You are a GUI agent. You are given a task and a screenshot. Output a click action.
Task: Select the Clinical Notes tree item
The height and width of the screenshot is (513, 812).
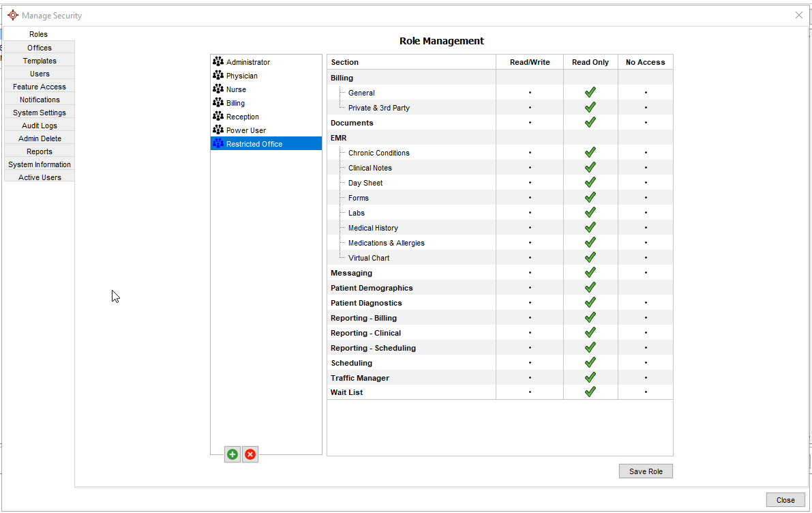(370, 168)
